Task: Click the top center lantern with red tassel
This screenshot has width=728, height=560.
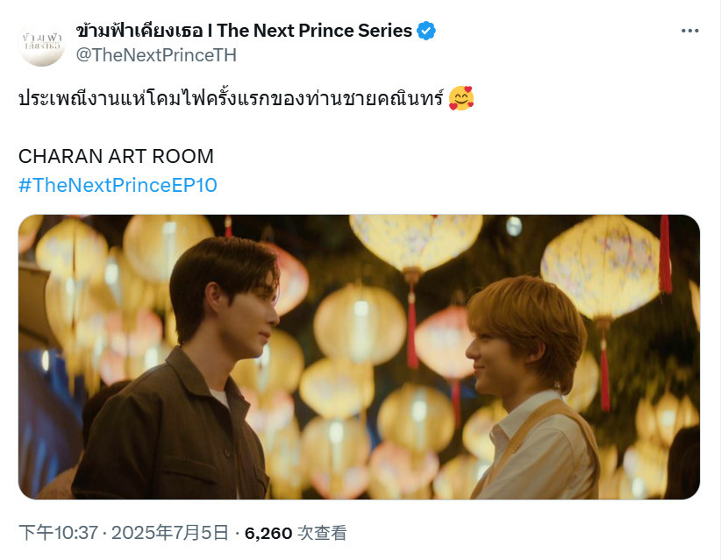Action: 416,259
